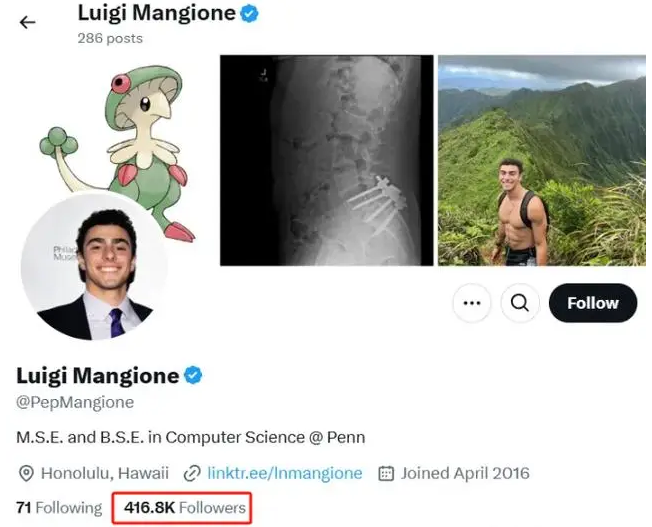Image resolution: width=652 pixels, height=527 pixels.
Task: Open the spine X-ray banner image
Action: click(327, 160)
